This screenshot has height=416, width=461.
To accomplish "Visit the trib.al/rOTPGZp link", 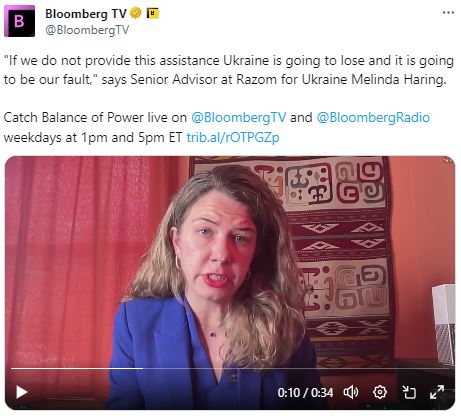I will point(233,137).
